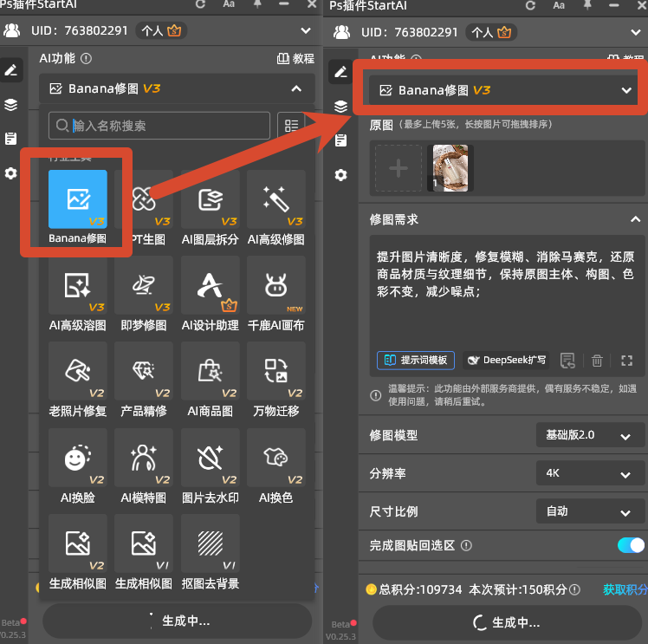Expand account dropdown in right panel UID bar
This screenshot has height=644, width=648.
click(x=636, y=32)
